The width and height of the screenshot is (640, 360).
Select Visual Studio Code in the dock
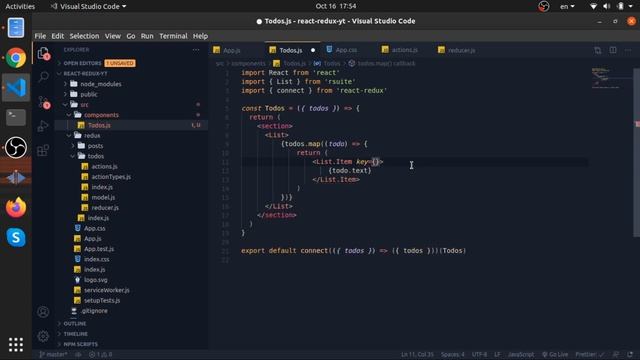coord(16,87)
